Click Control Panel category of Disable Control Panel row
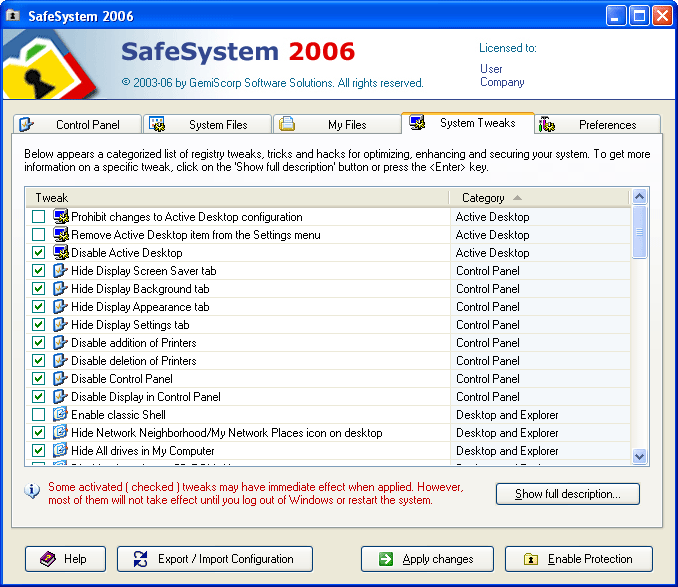 [x=488, y=379]
